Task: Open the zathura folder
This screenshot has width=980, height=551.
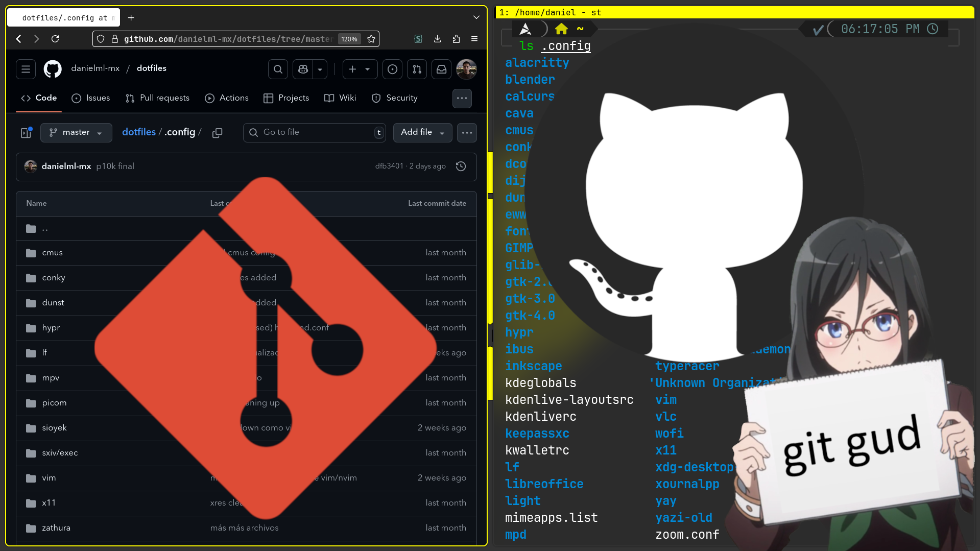Action: click(x=56, y=528)
